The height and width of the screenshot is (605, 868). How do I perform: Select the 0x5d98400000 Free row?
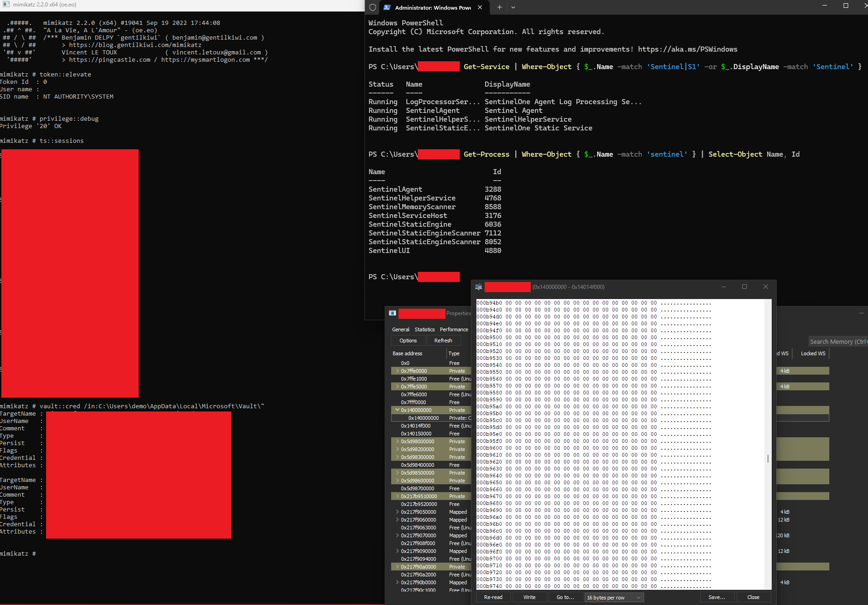(x=431, y=465)
